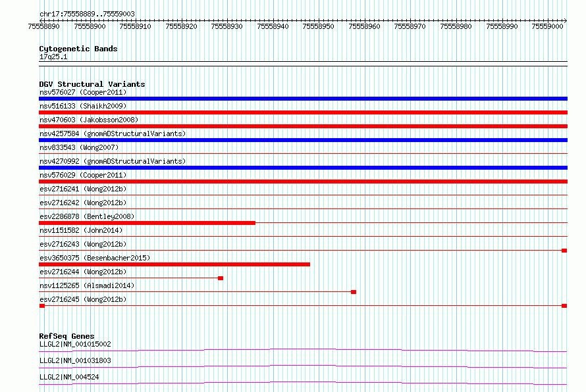Click ruler tick label 75558970
This screenshot has height=392, width=586.
410,26
